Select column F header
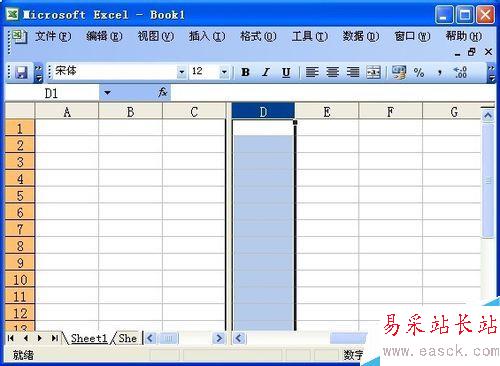This screenshot has height=366, width=500. 390,112
